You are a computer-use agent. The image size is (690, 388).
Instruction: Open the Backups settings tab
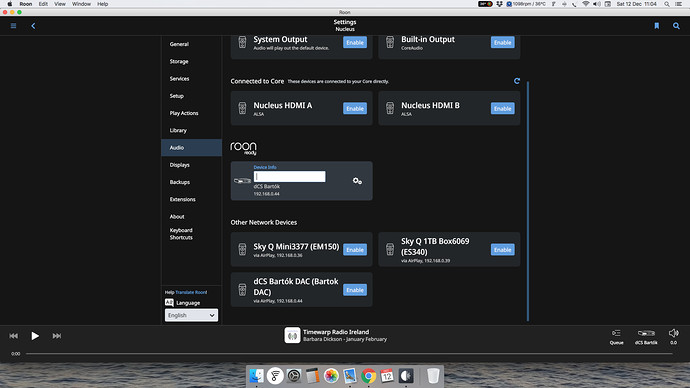coord(191,182)
